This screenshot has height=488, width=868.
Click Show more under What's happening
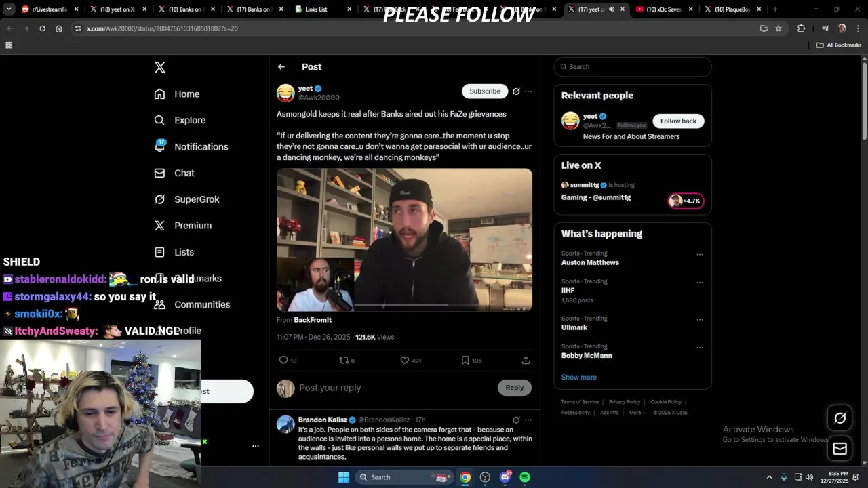[x=579, y=377]
